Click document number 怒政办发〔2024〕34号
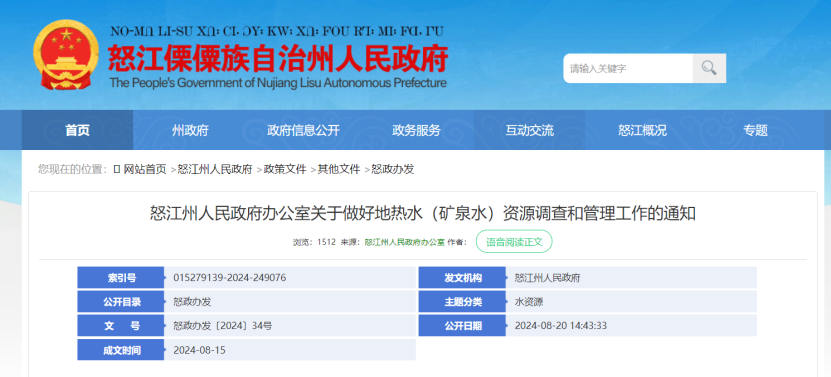831x377 pixels. [223, 326]
